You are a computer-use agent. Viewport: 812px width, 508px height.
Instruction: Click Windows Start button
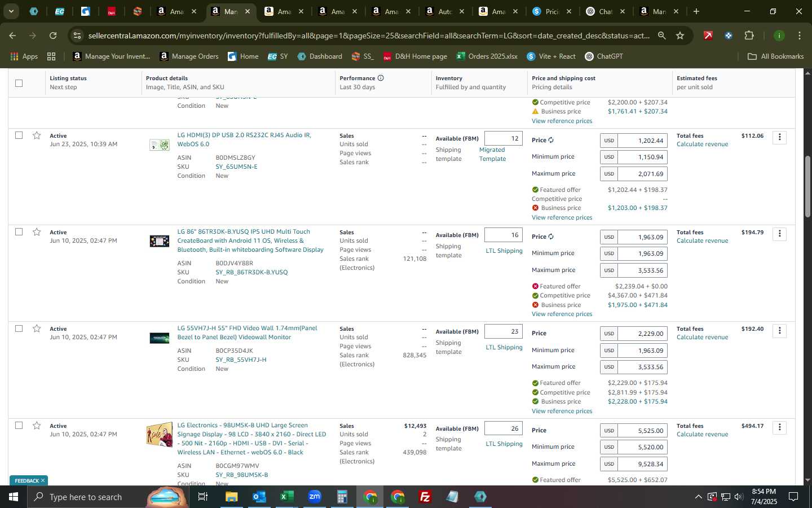tap(14, 497)
